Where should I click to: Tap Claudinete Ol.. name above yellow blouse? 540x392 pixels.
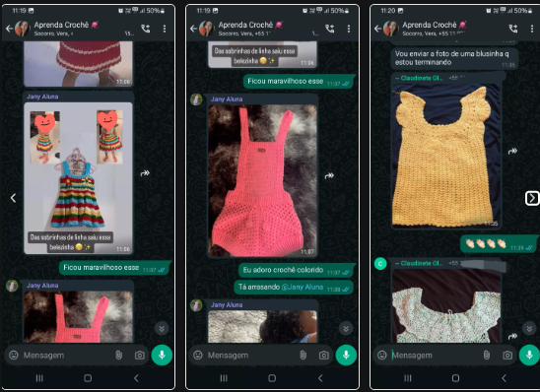pyautogui.click(x=419, y=78)
